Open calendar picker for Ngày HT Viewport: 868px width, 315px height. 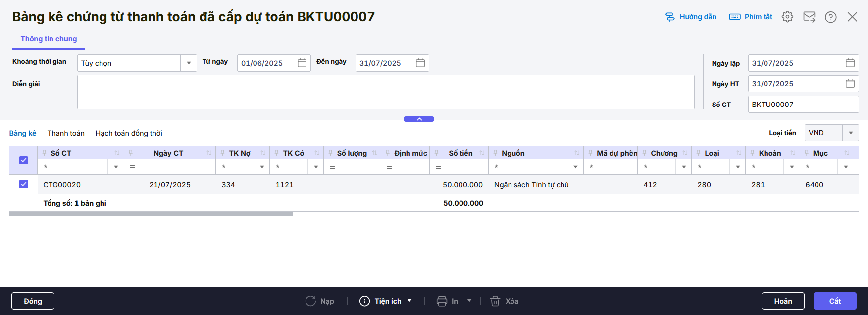pyautogui.click(x=850, y=83)
